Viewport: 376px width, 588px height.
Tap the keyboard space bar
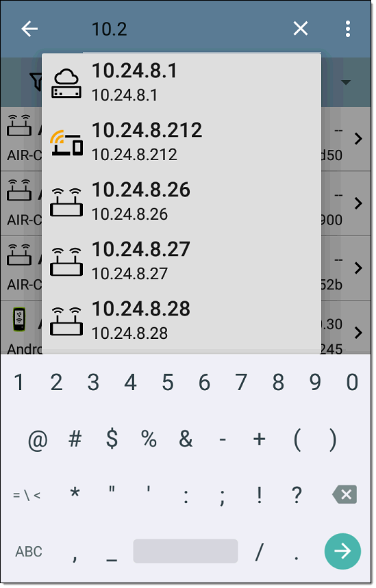(x=186, y=551)
